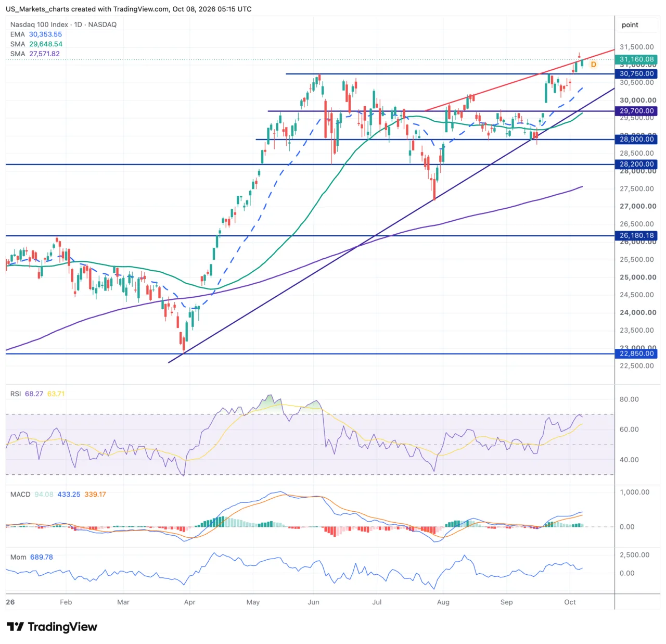Image resolution: width=666 pixels, height=644 pixels.
Task: Click the current price label 31,160.08
Action: (636, 59)
